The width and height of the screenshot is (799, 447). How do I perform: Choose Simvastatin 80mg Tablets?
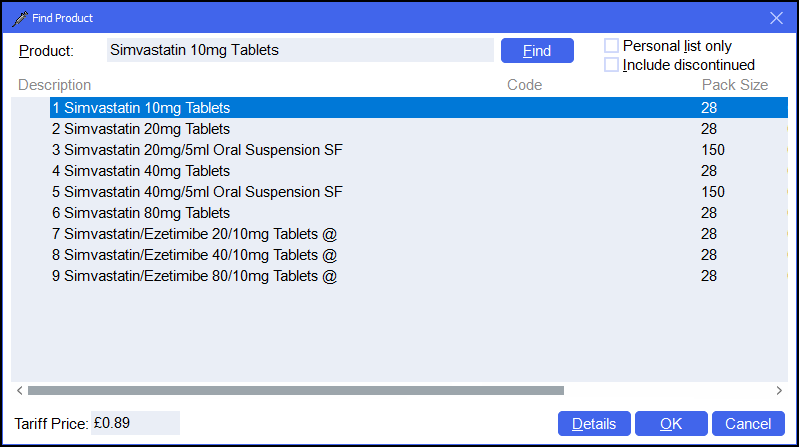(x=141, y=213)
